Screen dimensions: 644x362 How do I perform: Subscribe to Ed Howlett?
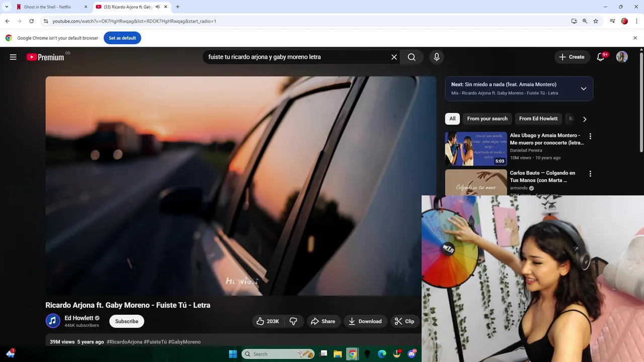pyautogui.click(x=127, y=321)
